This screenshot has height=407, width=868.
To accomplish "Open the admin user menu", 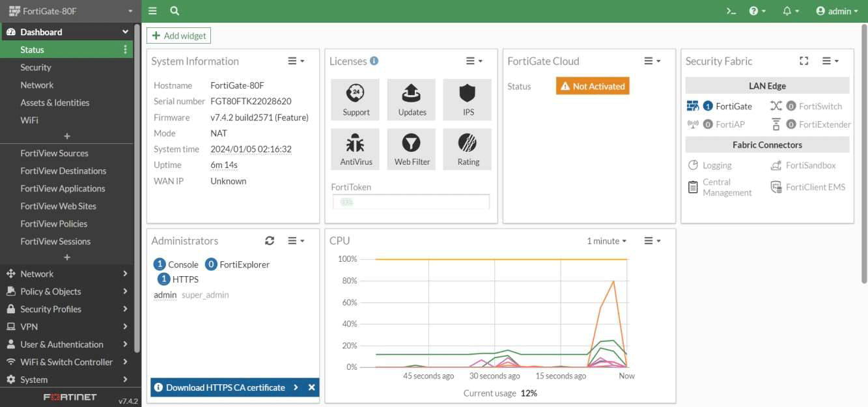I will (837, 11).
